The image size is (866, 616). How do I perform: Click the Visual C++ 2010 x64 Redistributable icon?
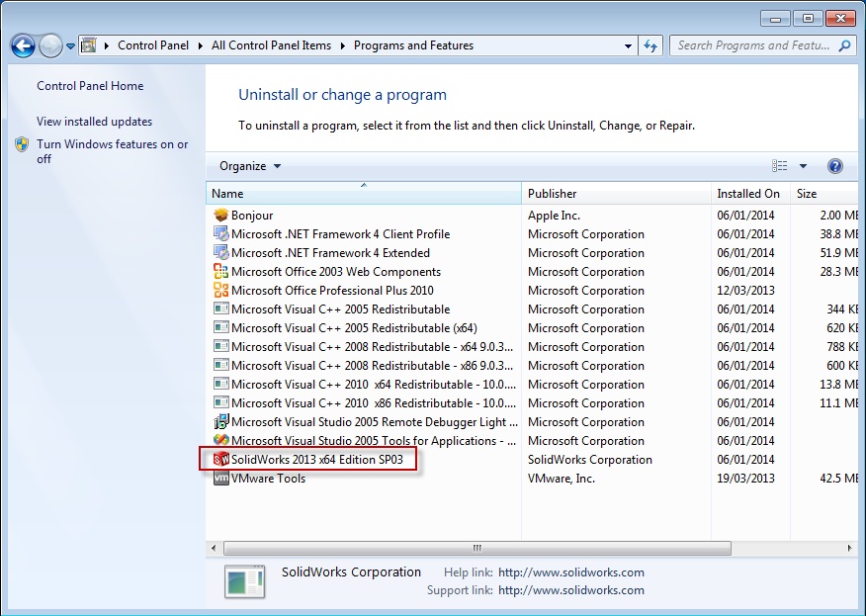tap(220, 384)
